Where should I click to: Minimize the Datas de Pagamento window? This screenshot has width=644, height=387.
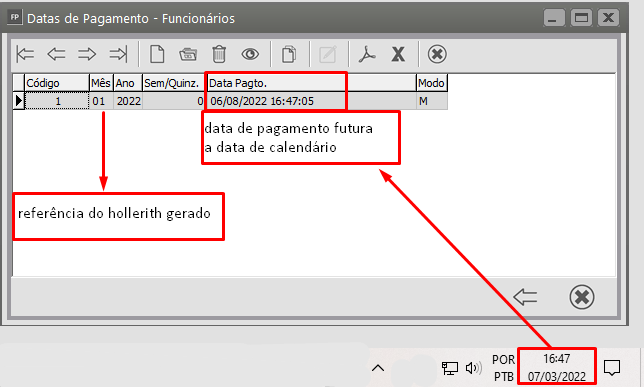pos(554,18)
